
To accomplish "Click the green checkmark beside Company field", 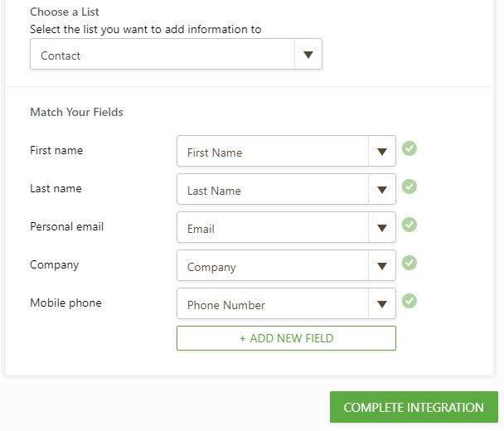I will [x=409, y=264].
